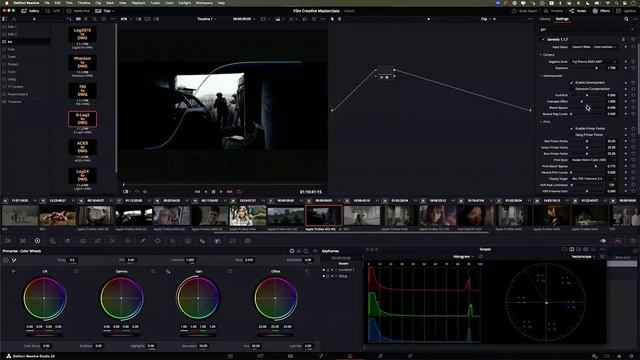Enable the Exposure Compensation checkbox
Image resolution: width=640 pixels, height=360 pixels.
click(x=572, y=89)
